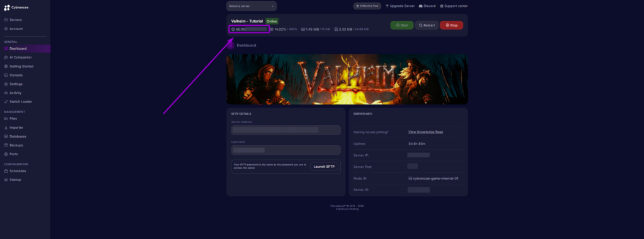Restart the Valheim server
644x239 pixels.
tap(427, 25)
